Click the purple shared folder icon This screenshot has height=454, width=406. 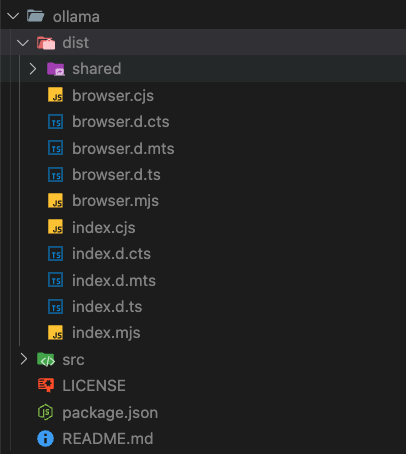click(x=56, y=69)
